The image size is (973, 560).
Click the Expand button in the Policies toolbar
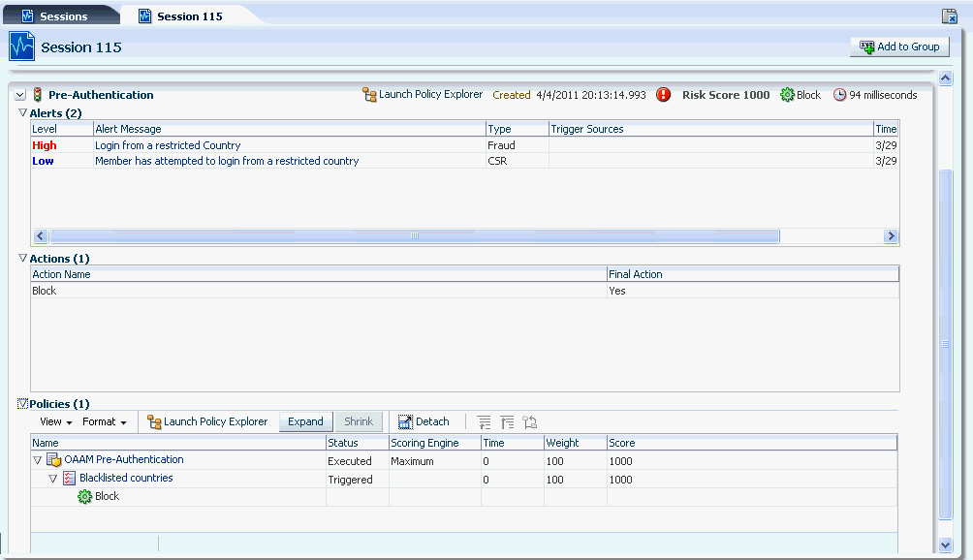(x=305, y=421)
